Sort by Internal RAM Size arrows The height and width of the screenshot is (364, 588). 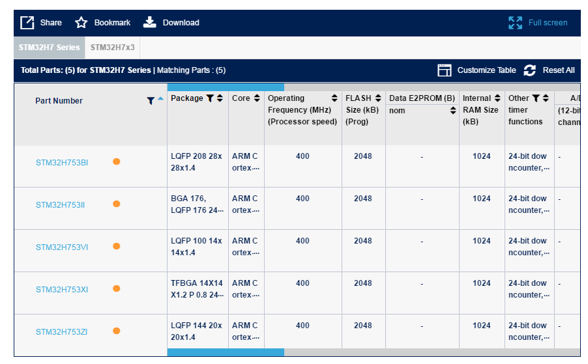(x=497, y=98)
